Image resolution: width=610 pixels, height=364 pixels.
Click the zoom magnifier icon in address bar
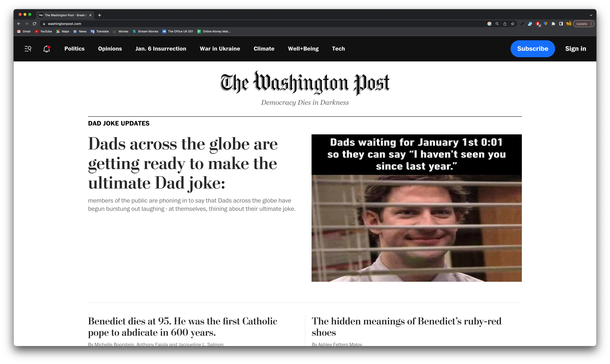pos(497,24)
